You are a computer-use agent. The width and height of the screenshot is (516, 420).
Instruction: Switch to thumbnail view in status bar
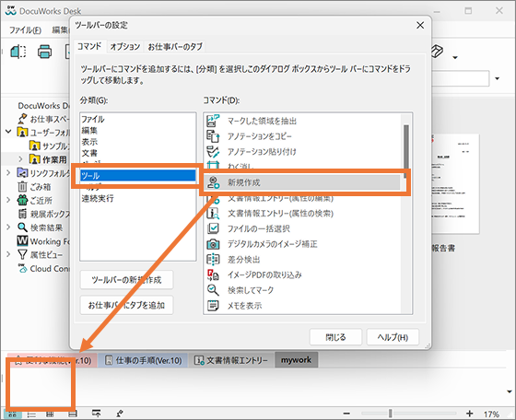pos(13,414)
